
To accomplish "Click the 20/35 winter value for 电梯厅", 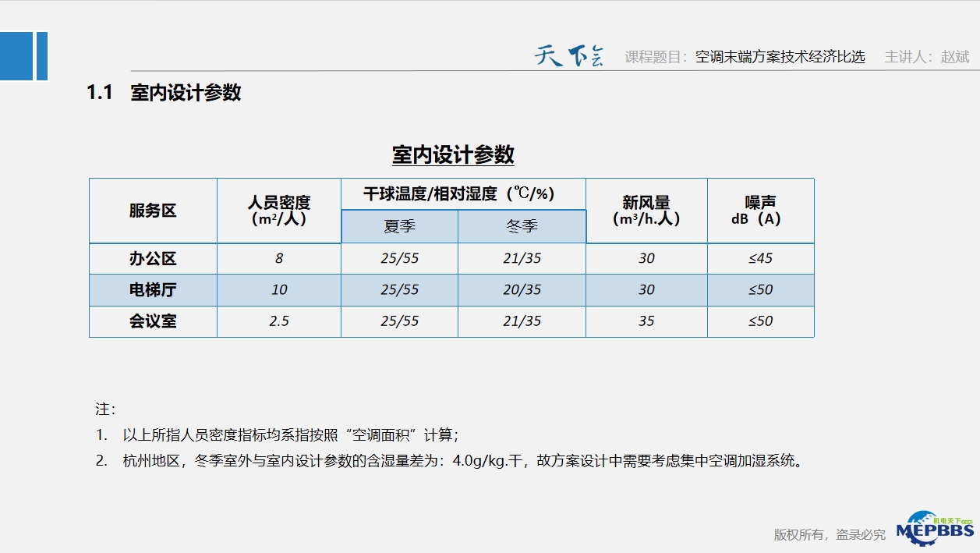I will coord(522,290).
